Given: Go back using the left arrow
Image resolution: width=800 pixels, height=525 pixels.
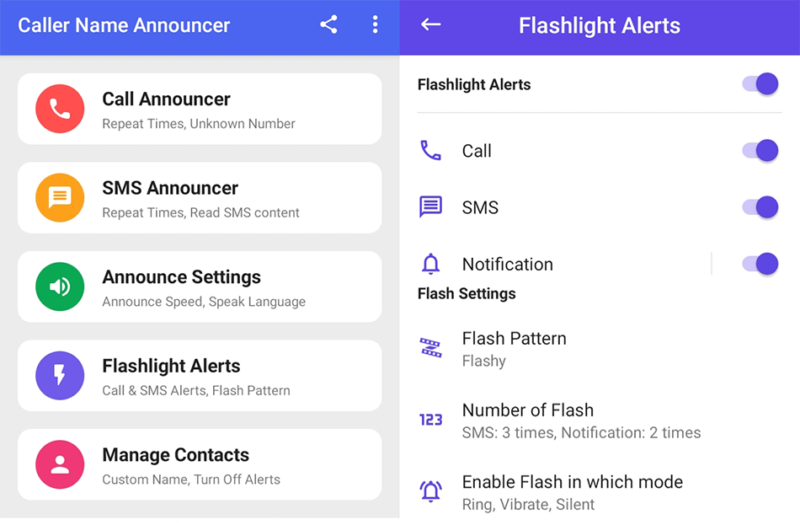Looking at the screenshot, I should click(x=431, y=24).
